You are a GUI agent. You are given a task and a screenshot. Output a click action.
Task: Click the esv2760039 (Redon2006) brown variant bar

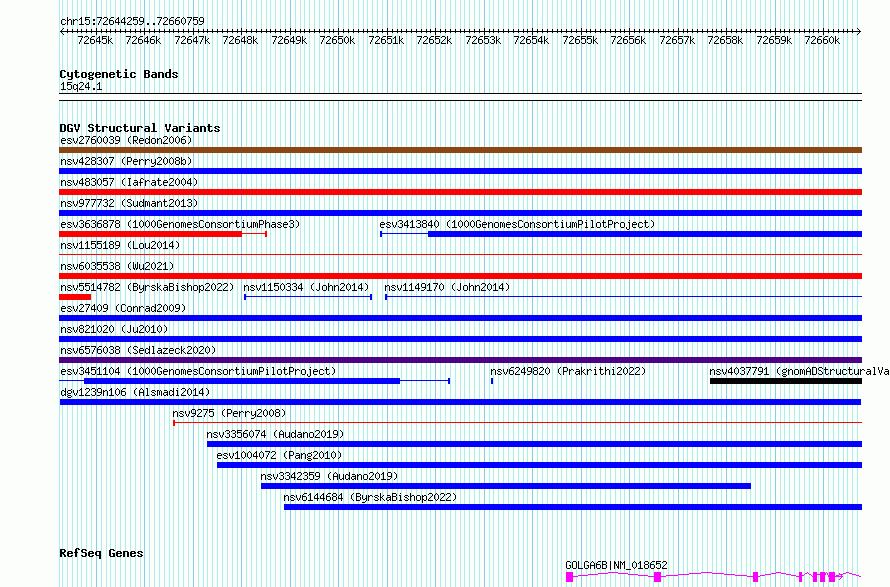[460, 150]
